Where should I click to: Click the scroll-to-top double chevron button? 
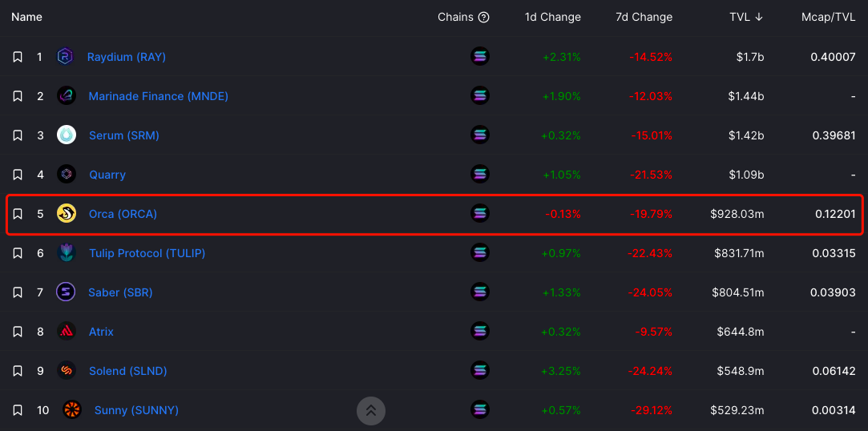click(x=371, y=410)
